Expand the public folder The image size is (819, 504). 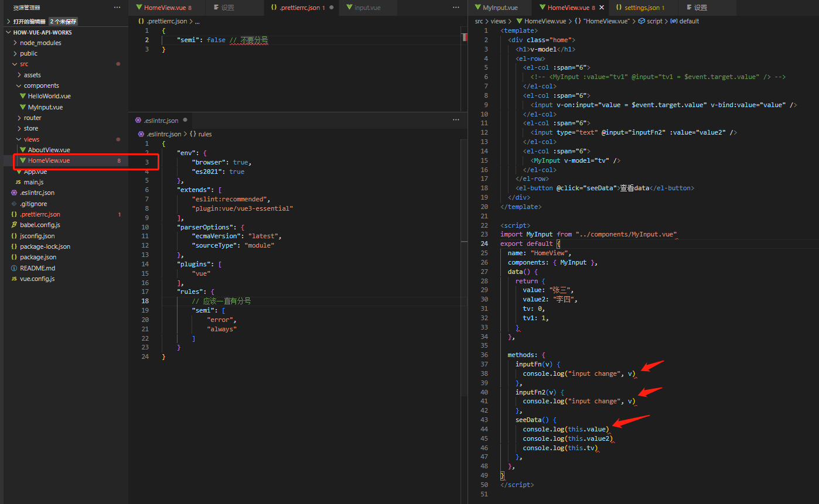[x=15, y=53]
